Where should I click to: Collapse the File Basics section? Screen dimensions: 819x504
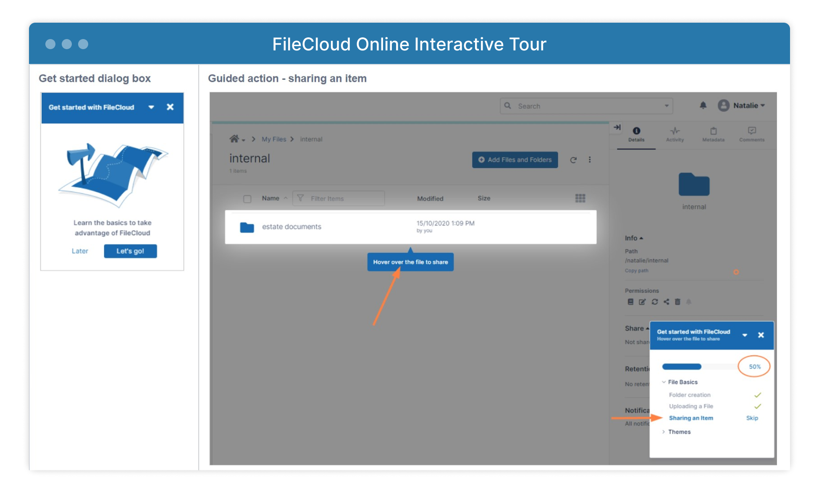680,382
